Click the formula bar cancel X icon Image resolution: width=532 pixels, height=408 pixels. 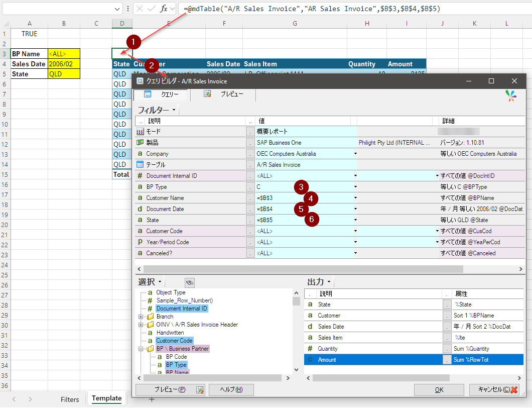tap(140, 9)
